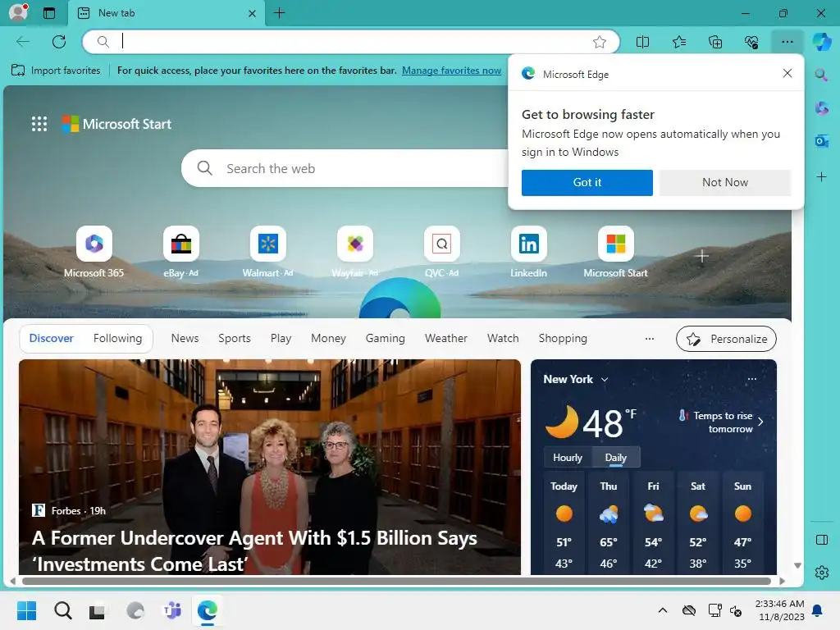The width and height of the screenshot is (840, 630).
Task: Open Settings and more ellipsis menu
Action: [x=787, y=42]
